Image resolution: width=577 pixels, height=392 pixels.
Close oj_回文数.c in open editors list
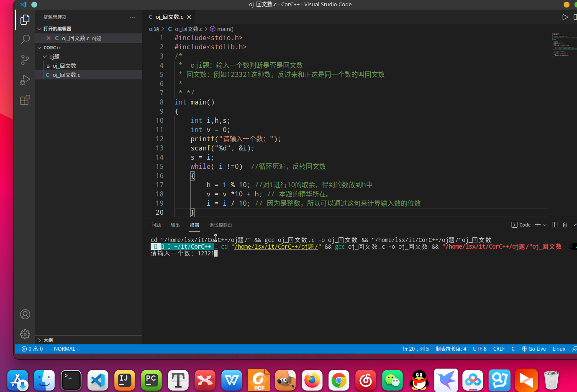(x=49, y=38)
